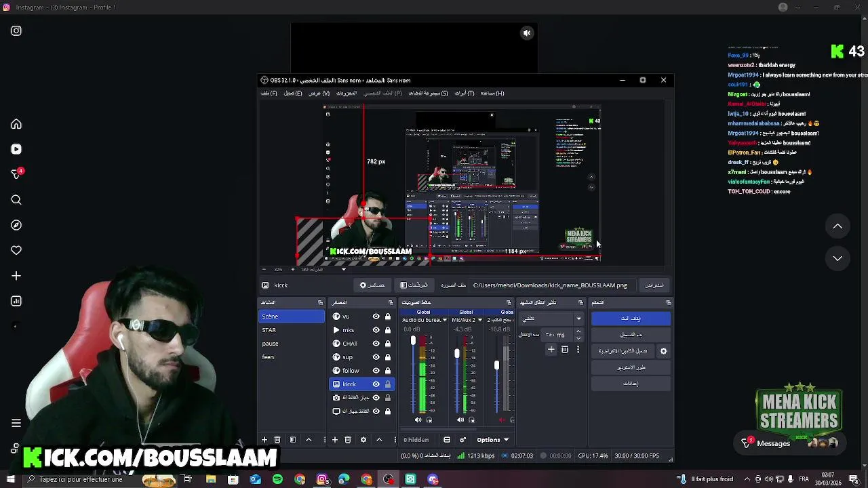This screenshot has height=488, width=868.
Task: Open OBS View (V) menu
Action: tap(319, 94)
